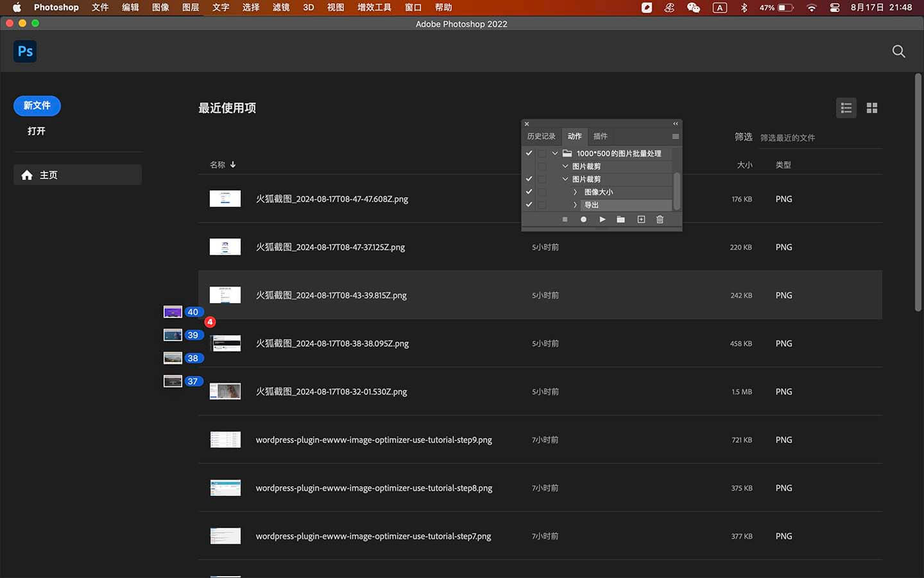Sort by the 类型 column header
The image size is (924, 578).
(783, 165)
